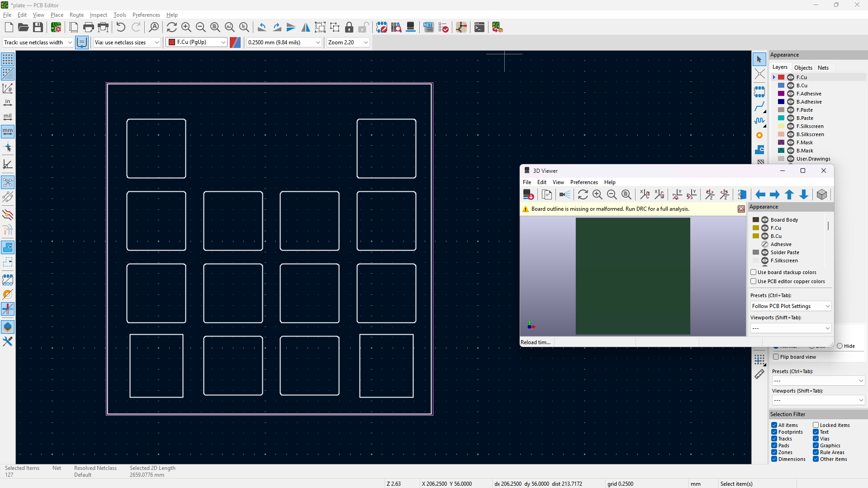Open the active layer F.Cu dropdown
This screenshot has height=488, width=868.
[197, 42]
